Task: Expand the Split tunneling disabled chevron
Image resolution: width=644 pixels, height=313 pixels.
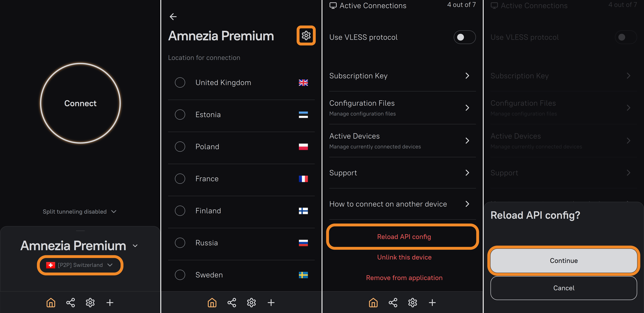Action: click(114, 212)
